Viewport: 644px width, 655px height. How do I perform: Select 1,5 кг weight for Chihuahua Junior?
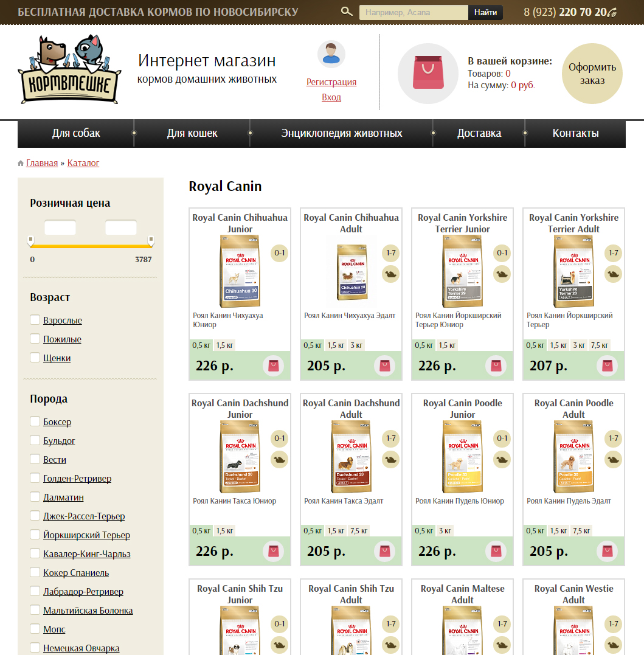(224, 345)
